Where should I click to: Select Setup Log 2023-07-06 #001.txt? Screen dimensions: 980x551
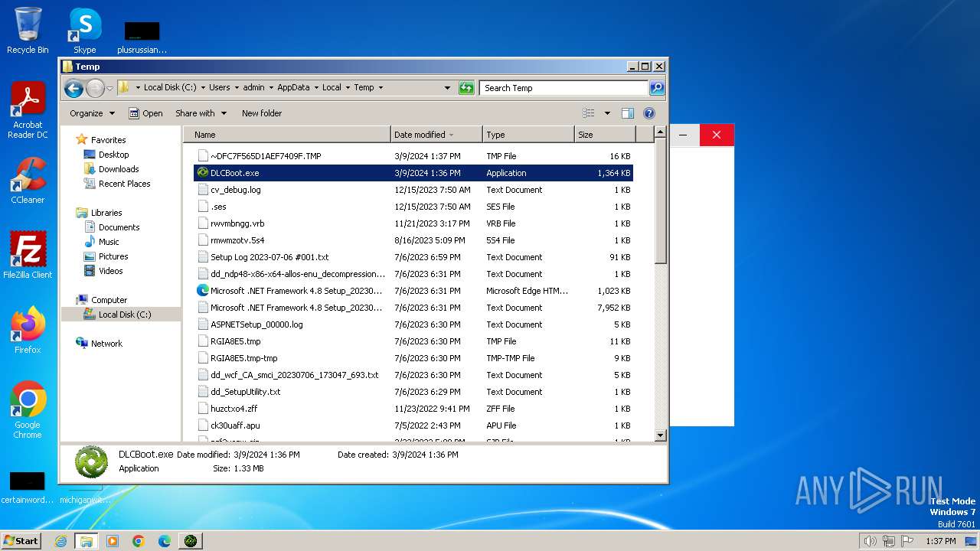coord(413,257)
